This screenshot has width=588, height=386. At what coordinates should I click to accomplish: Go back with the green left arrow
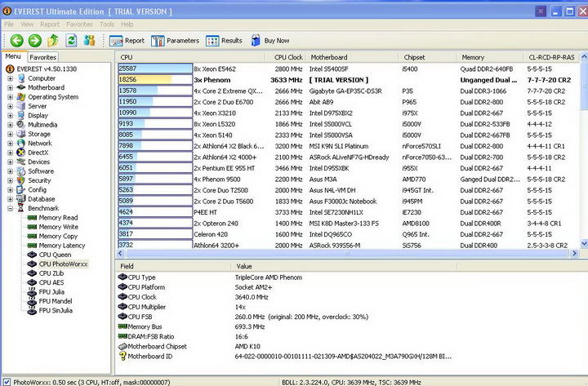tap(16, 41)
